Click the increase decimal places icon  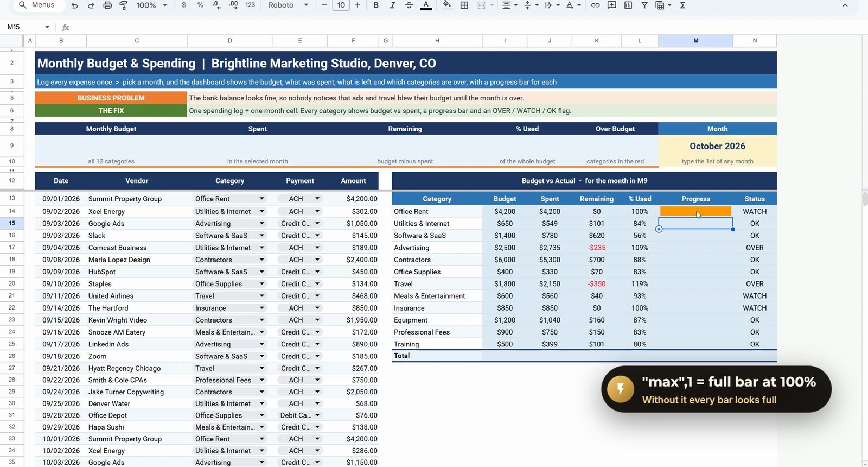(x=233, y=5)
